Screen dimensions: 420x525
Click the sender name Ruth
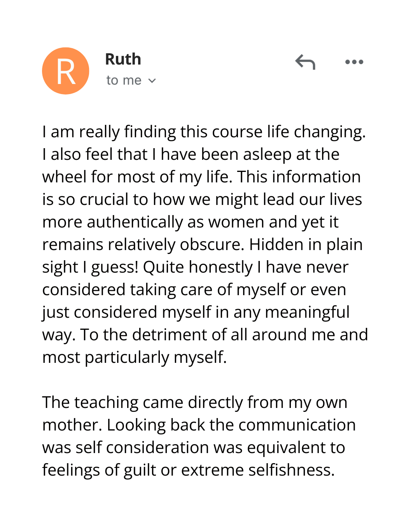click(x=123, y=59)
